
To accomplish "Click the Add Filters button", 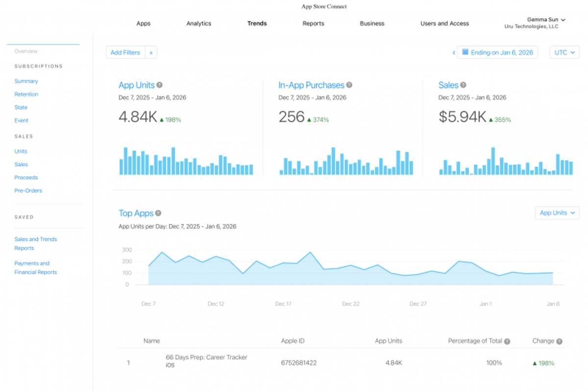I will pos(125,52).
